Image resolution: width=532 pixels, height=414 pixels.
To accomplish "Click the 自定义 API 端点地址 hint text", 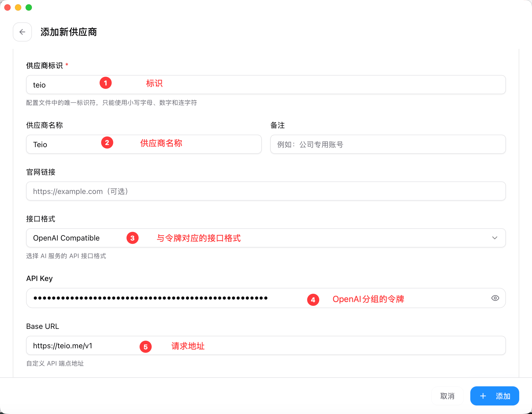I will (55, 363).
